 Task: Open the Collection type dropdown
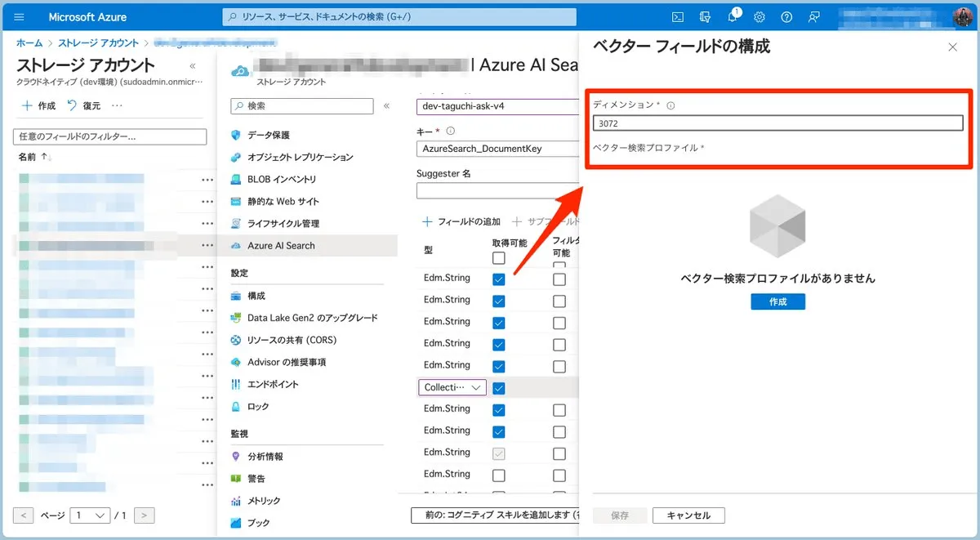pyautogui.click(x=452, y=387)
